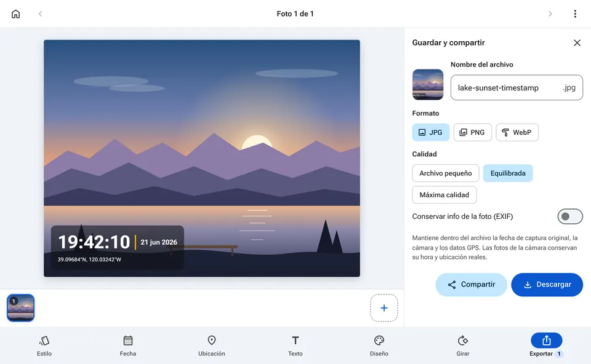
Task: Choose PNG format
Action: [472, 132]
